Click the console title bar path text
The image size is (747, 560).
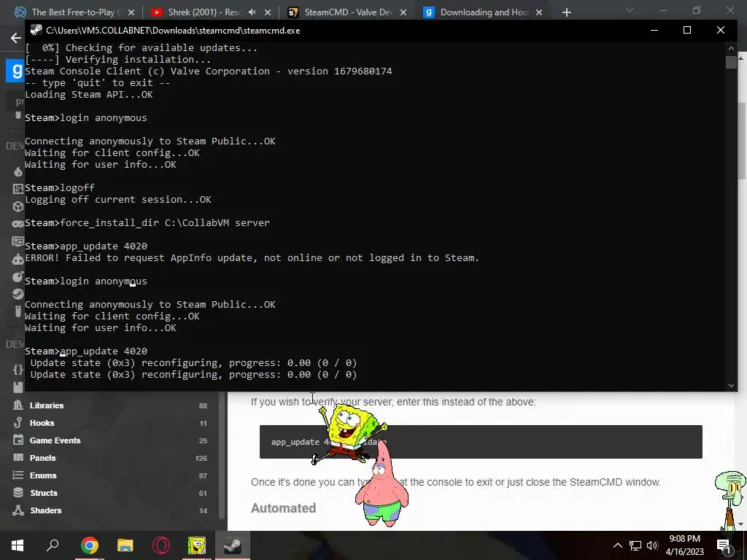[173, 31]
